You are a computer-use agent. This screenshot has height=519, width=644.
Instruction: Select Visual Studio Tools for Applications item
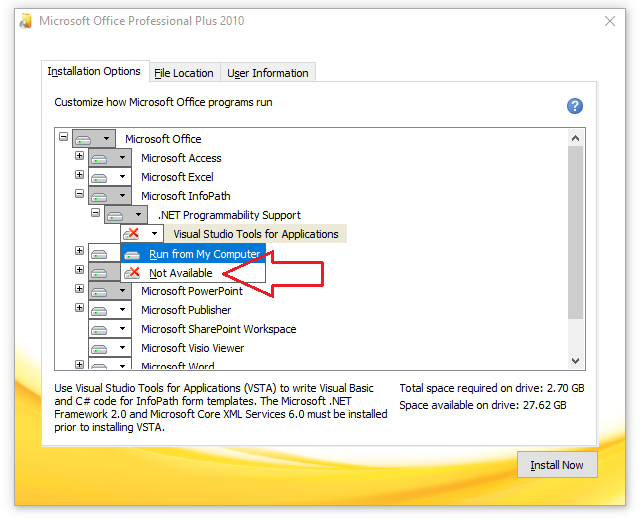tap(255, 234)
